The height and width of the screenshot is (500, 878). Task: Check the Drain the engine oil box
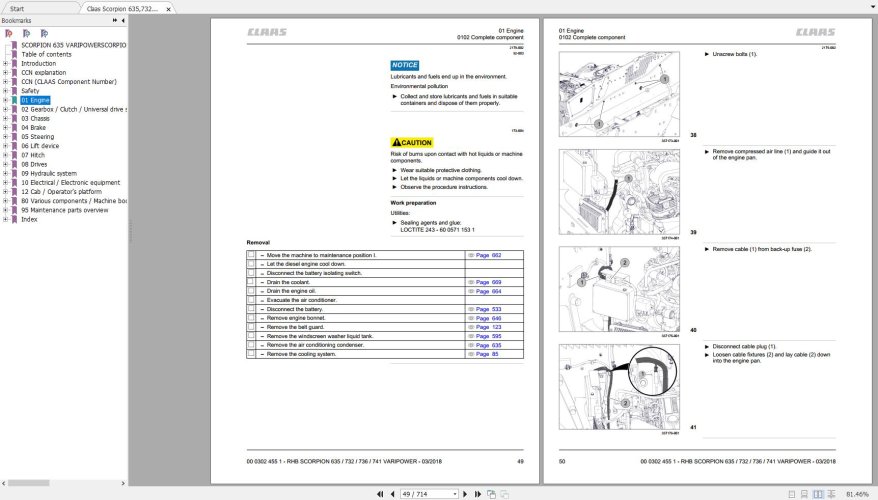click(x=251, y=291)
